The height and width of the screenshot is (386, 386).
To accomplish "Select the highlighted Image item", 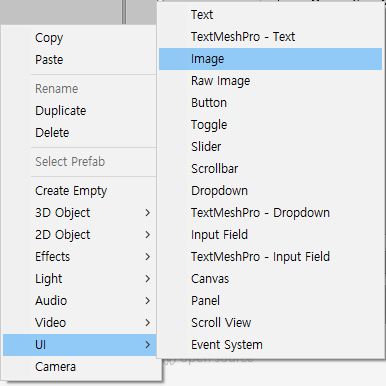I will click(270, 59).
